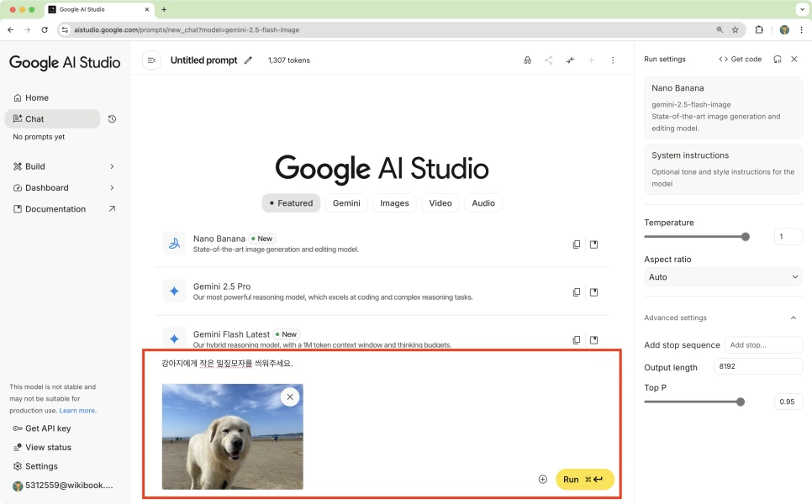Click the Add stop sequence input

[x=763, y=345]
